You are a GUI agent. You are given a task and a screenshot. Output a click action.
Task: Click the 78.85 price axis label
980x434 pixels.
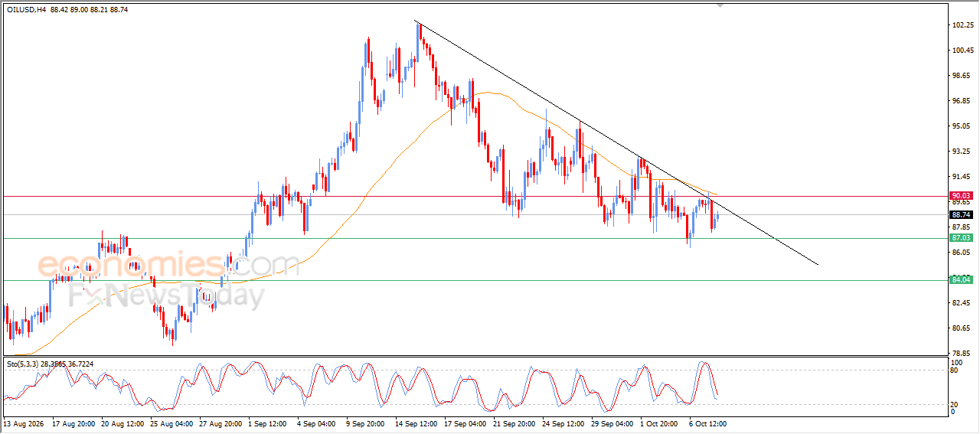pyautogui.click(x=962, y=354)
